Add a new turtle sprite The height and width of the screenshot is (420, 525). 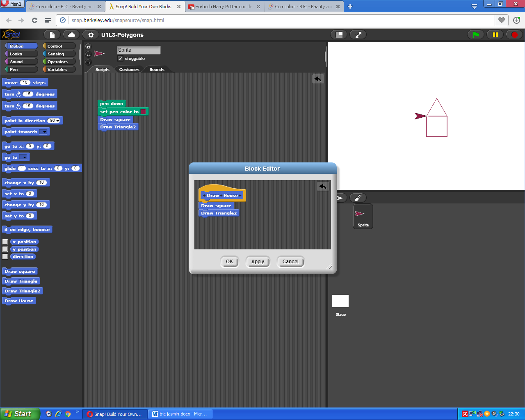pyautogui.click(x=340, y=198)
